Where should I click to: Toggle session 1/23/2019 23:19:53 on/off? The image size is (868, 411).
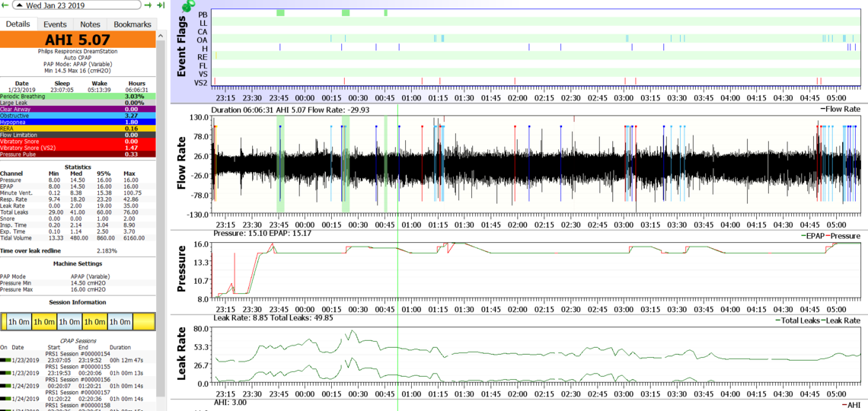coord(5,373)
